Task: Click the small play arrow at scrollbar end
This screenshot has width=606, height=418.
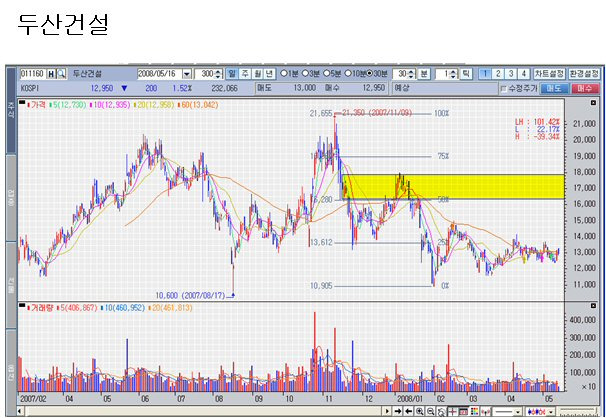Action: pos(387,411)
